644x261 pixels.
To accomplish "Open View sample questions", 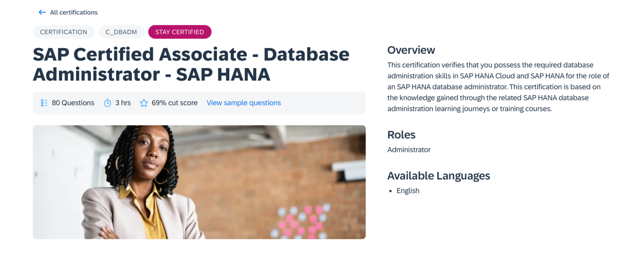I will (244, 102).
